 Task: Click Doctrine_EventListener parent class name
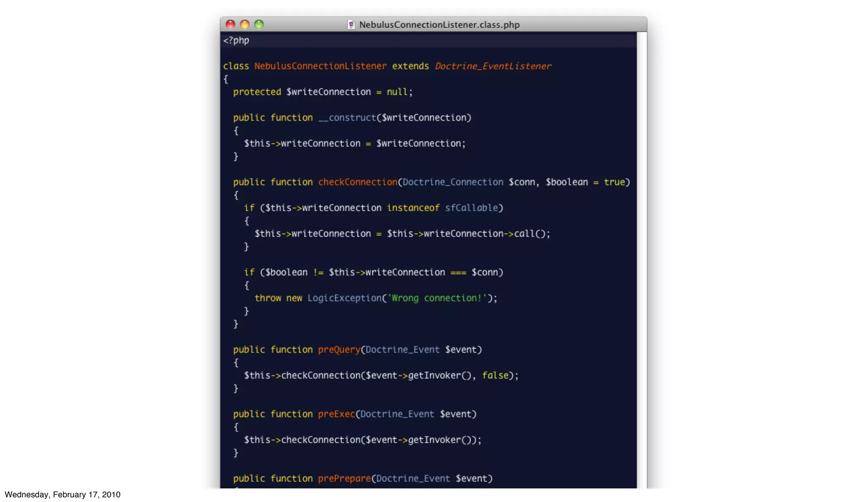coord(493,66)
